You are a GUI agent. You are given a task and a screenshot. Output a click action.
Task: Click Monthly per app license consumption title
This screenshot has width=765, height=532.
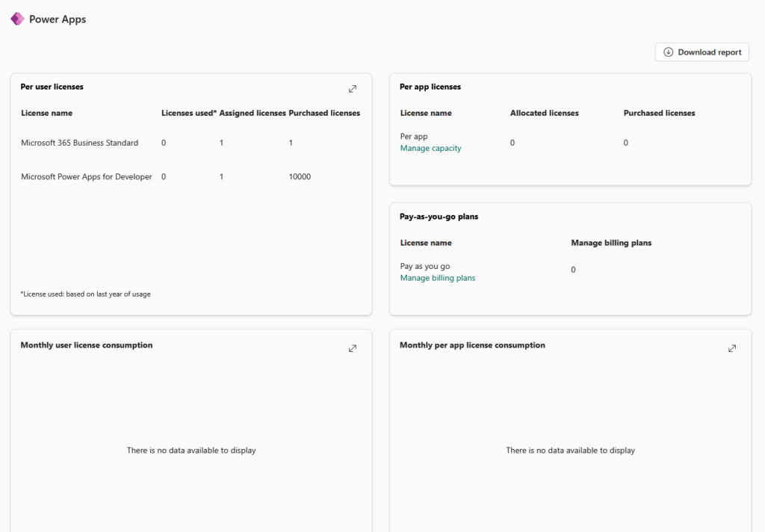472,345
